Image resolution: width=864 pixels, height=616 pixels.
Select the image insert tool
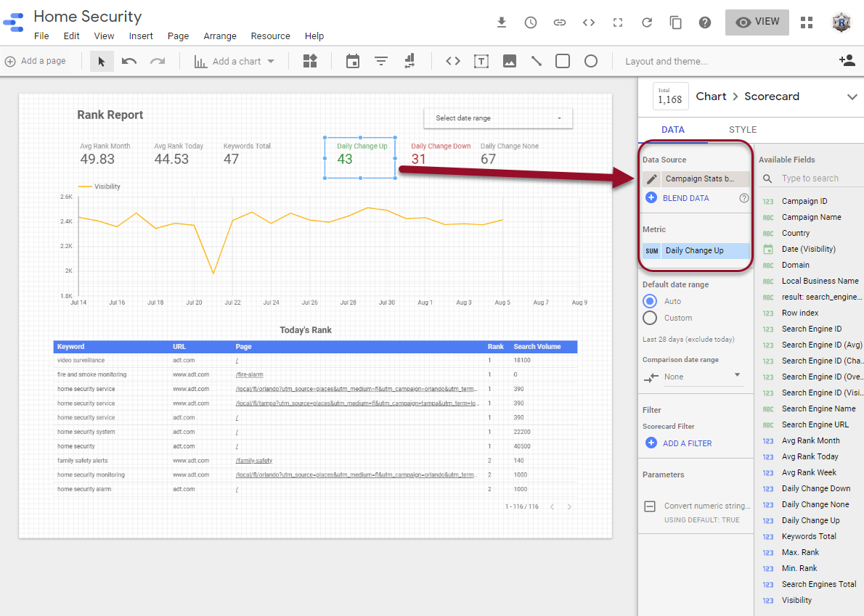[x=509, y=62]
